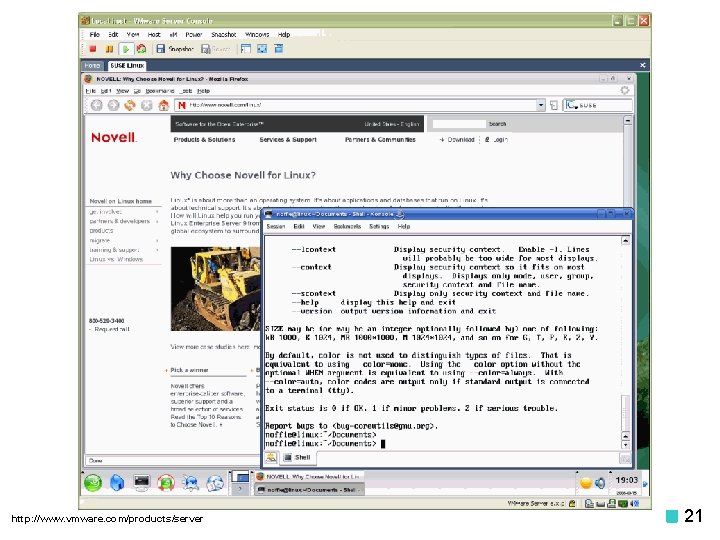Click 'products' sidebar link
This screenshot has height=540, width=720.
pyautogui.click(x=101, y=231)
